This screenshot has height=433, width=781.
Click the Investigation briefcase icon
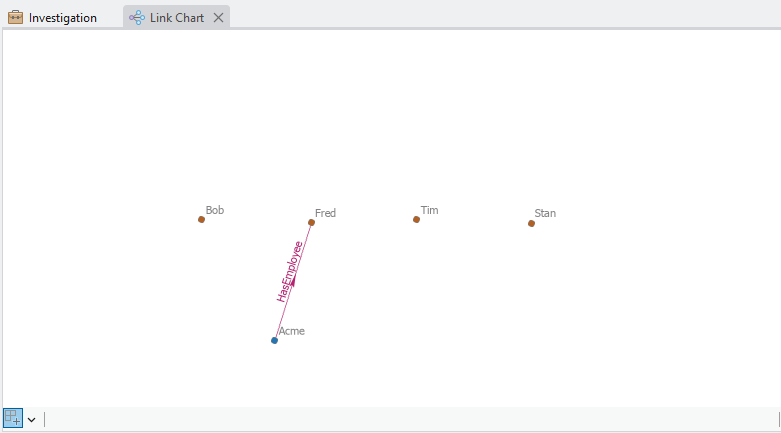click(16, 17)
